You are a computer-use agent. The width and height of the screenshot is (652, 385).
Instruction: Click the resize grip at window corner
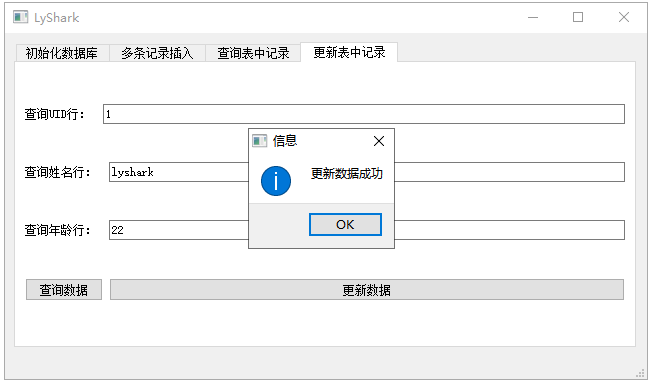(640, 374)
